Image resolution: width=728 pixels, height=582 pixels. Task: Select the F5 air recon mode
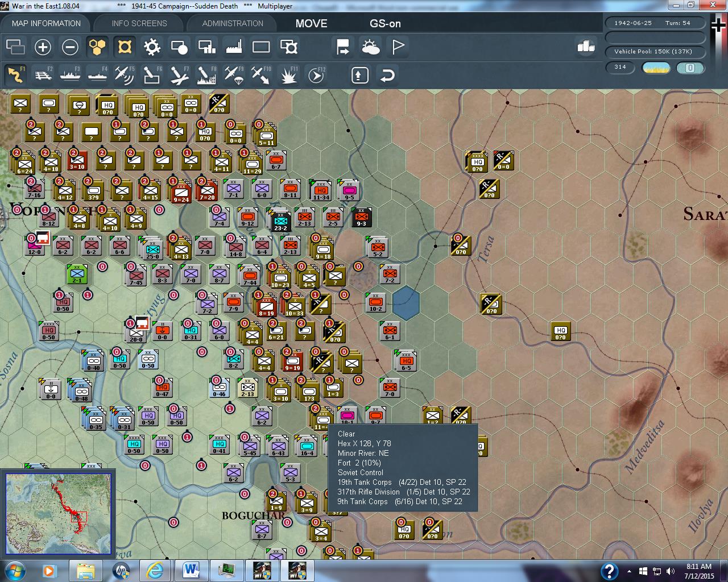pos(125,74)
